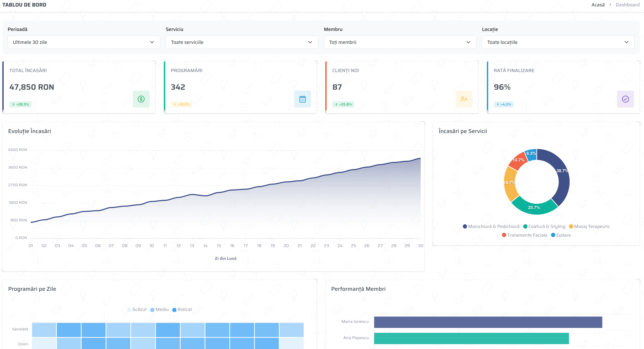
Task: Click the Dashboard breadcrumb
Action: [627, 5]
